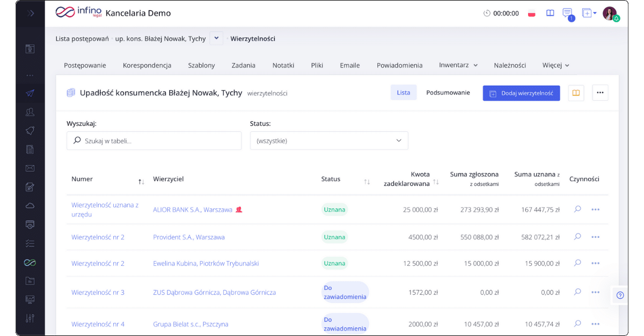This screenshot has height=336, width=644.
Task: Open the task checklist icon in sidebar
Action: [30, 243]
